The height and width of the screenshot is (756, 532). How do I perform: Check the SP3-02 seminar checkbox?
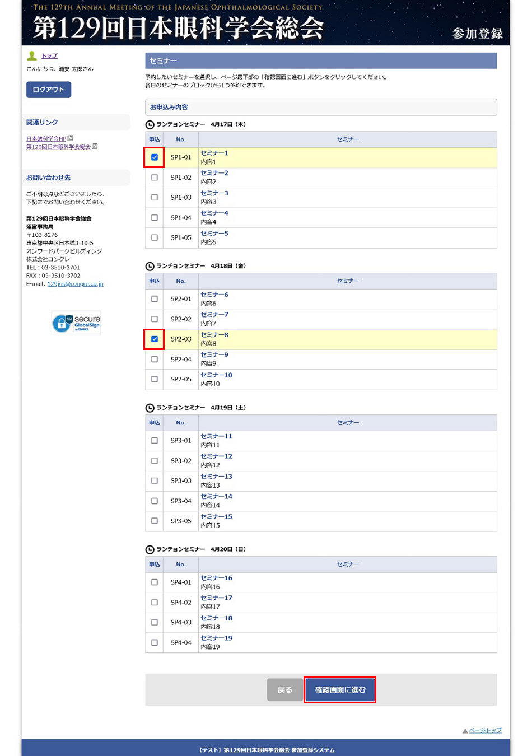click(x=155, y=461)
